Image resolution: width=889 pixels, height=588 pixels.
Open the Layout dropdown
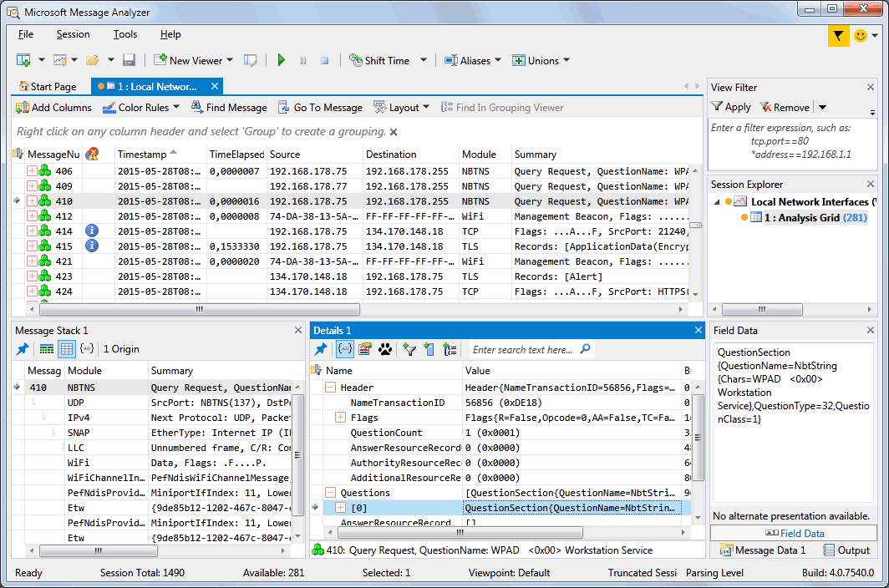pyautogui.click(x=426, y=107)
